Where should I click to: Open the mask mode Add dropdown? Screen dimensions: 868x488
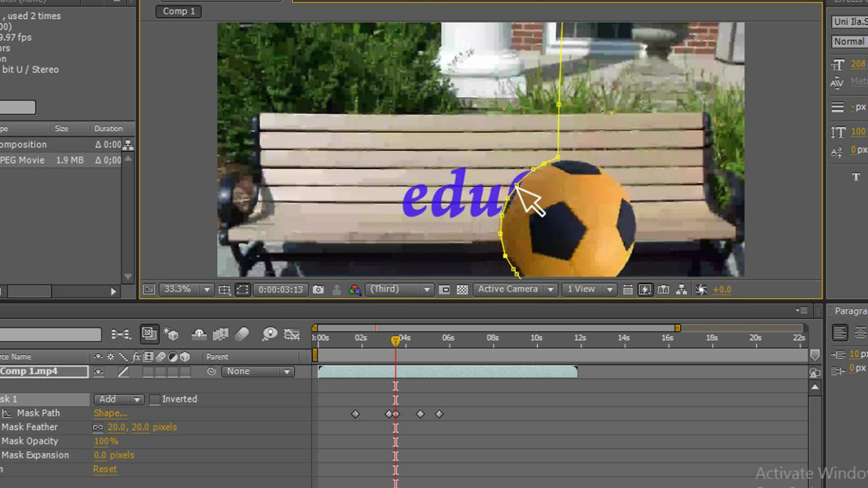tap(118, 399)
